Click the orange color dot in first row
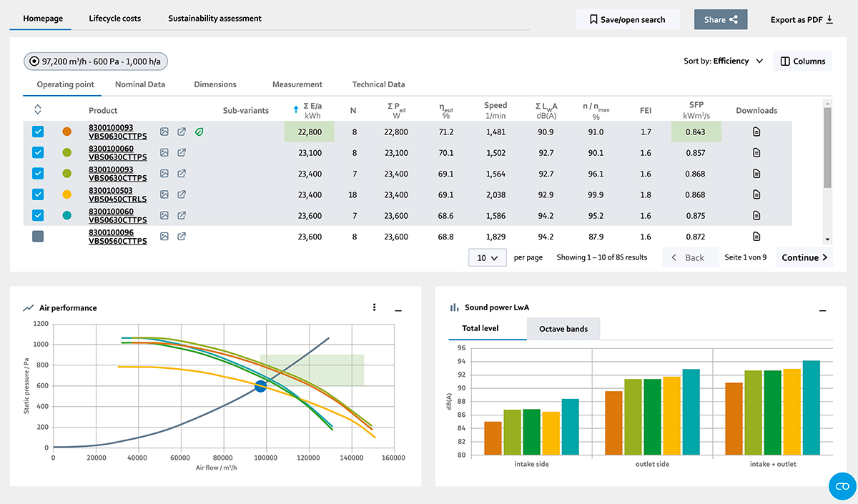The width and height of the screenshot is (858, 504). [x=67, y=132]
